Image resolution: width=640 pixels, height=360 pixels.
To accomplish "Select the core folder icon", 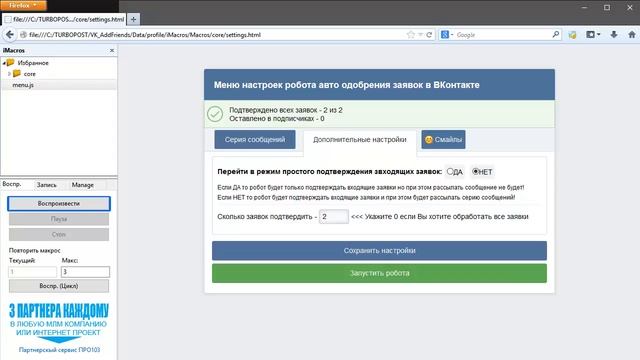I will tap(17, 73).
